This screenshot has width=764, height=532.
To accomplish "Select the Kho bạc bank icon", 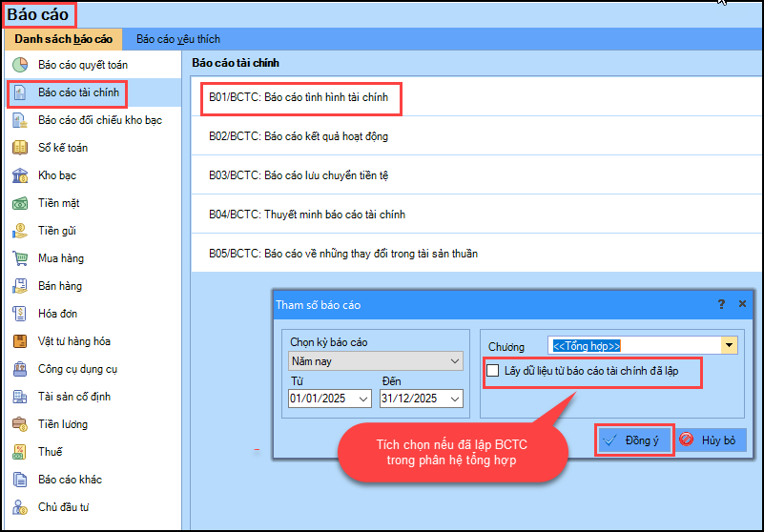I will pos(19,176).
